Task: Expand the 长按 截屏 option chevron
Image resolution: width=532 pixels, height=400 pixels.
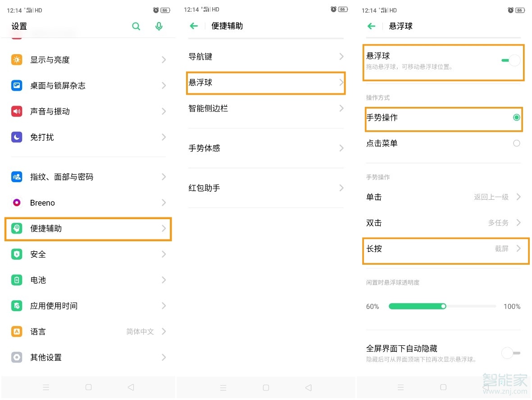Action: click(x=519, y=248)
